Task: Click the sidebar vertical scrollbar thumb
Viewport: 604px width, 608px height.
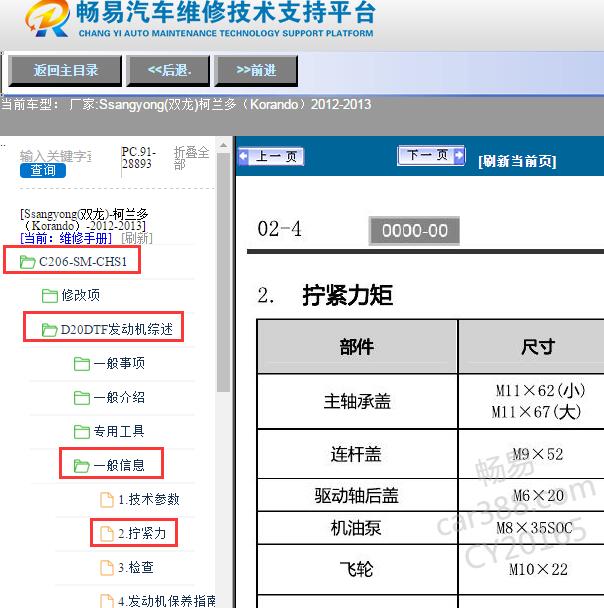Action: [x=223, y=272]
